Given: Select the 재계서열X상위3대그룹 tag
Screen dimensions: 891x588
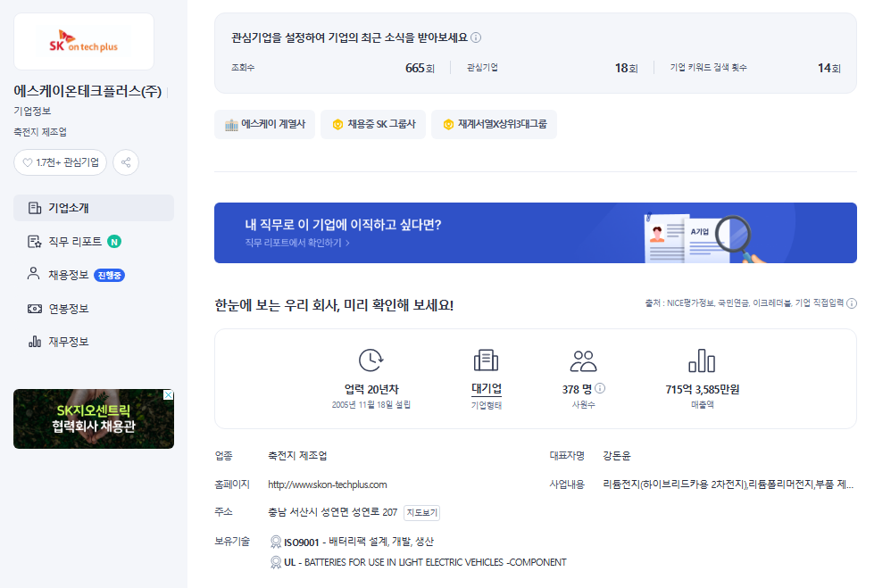Looking at the screenshot, I should click(495, 124).
